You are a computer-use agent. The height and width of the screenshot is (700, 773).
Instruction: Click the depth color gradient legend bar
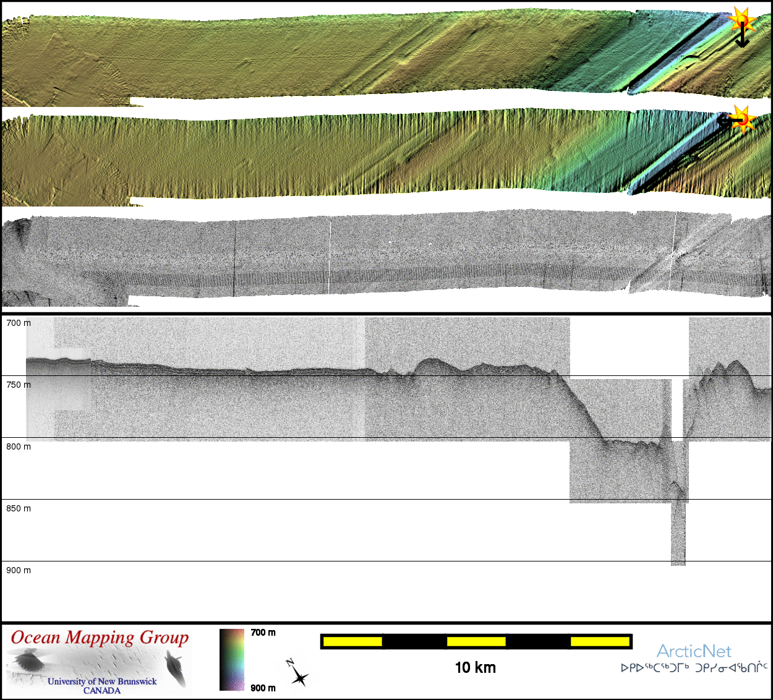pos(232,659)
